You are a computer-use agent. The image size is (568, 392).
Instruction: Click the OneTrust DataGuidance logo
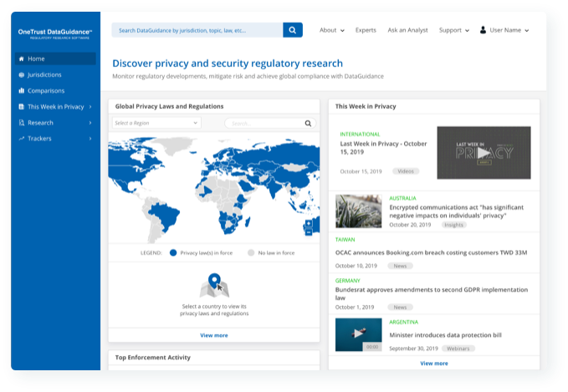pyautogui.click(x=55, y=34)
